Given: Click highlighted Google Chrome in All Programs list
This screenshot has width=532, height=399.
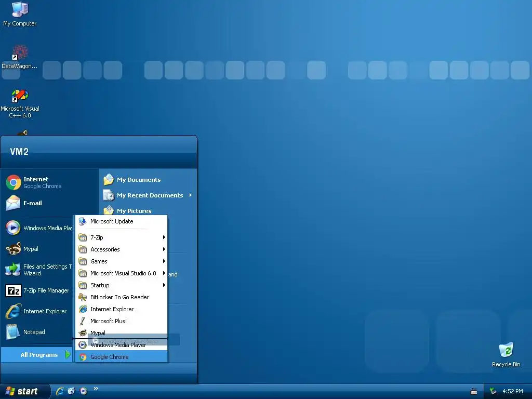Looking at the screenshot, I should (x=122, y=357).
